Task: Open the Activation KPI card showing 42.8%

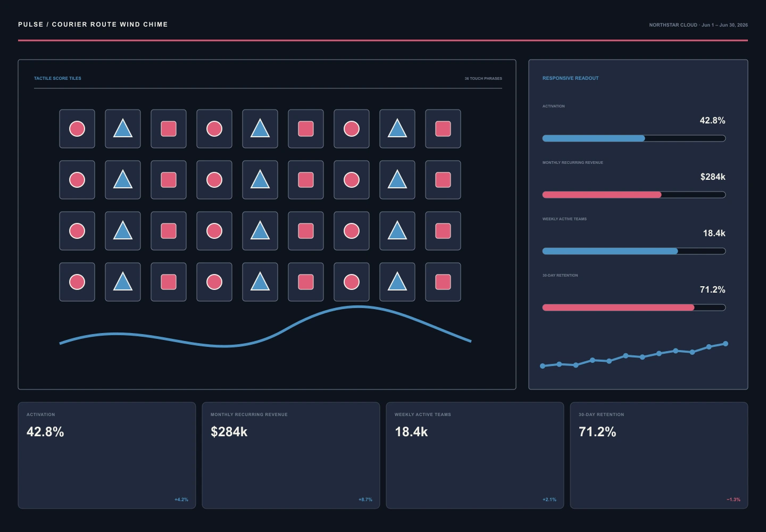Action: coord(107,455)
